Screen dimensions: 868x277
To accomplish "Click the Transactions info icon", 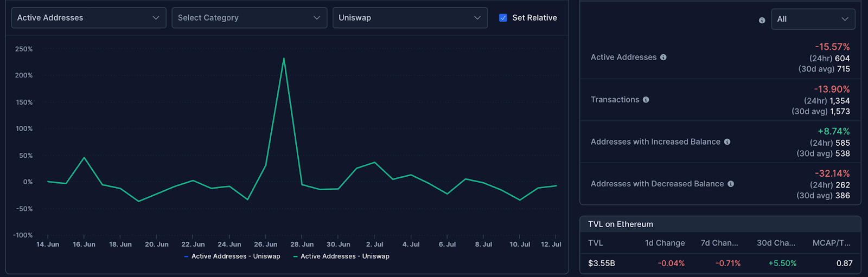I will (x=646, y=100).
